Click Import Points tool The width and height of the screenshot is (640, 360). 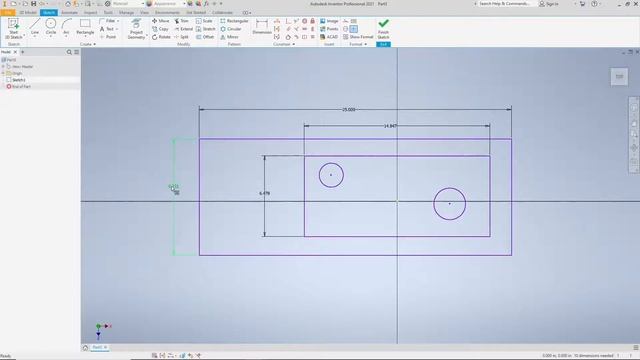329,29
